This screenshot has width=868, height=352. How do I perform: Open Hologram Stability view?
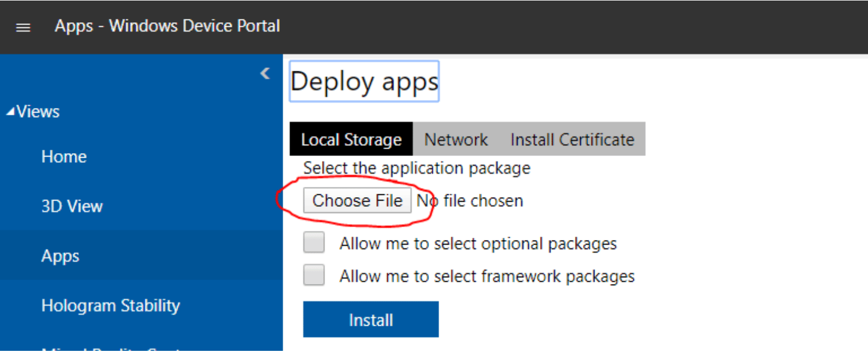tap(111, 306)
